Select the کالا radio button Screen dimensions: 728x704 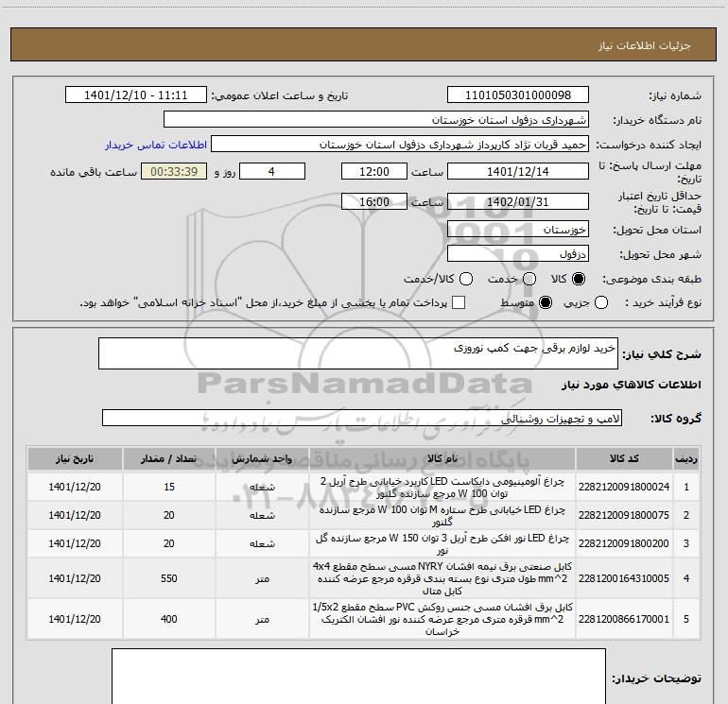(x=579, y=279)
